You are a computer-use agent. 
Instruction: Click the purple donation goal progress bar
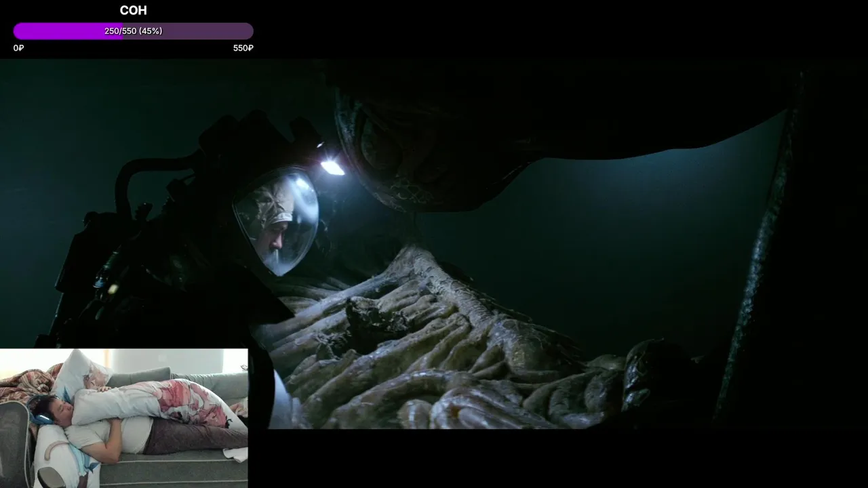click(133, 31)
